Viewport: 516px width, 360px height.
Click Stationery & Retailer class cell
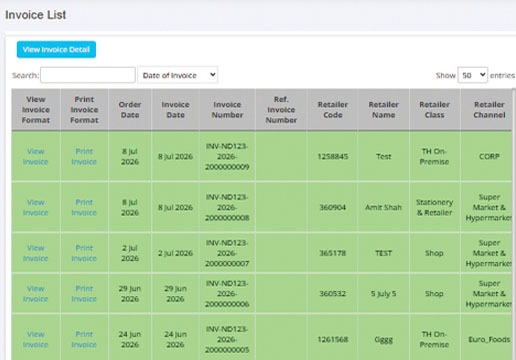pyautogui.click(x=434, y=207)
